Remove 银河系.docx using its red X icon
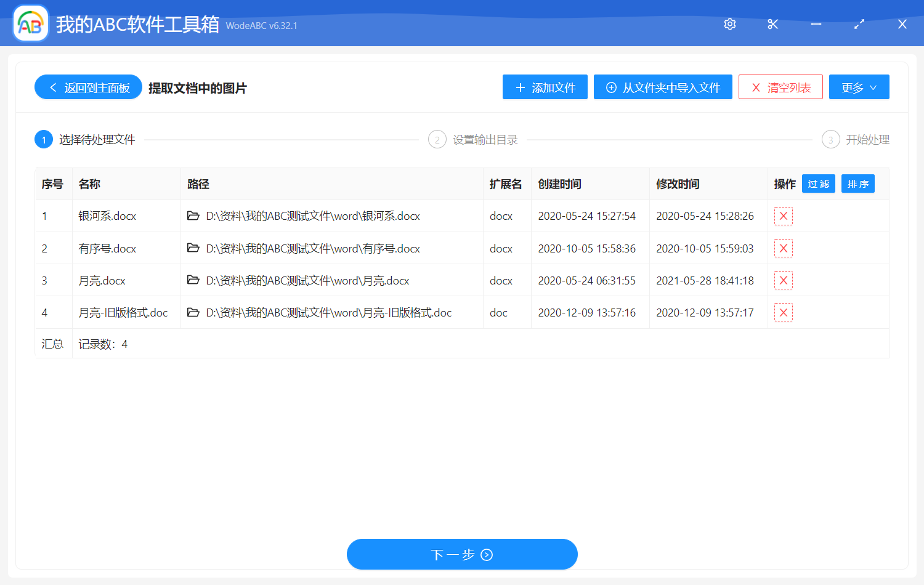The width and height of the screenshot is (924, 585). pos(783,216)
